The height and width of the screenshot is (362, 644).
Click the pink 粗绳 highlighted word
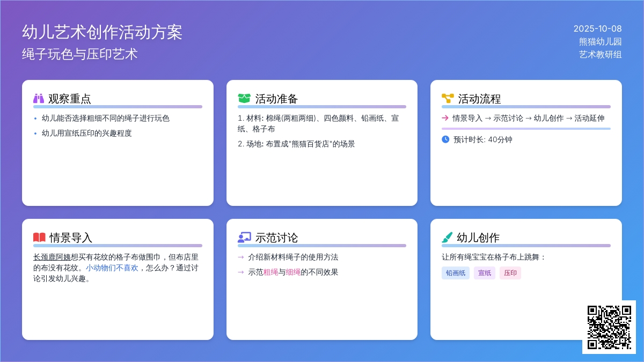(x=270, y=272)
